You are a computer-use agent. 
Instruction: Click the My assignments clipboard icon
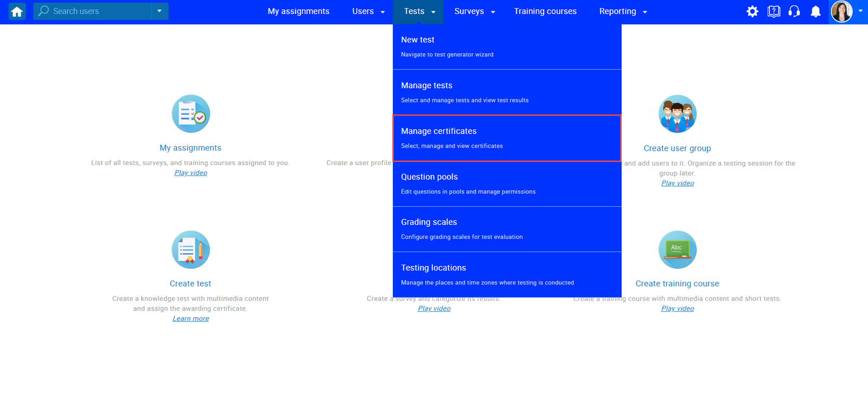coord(190,114)
